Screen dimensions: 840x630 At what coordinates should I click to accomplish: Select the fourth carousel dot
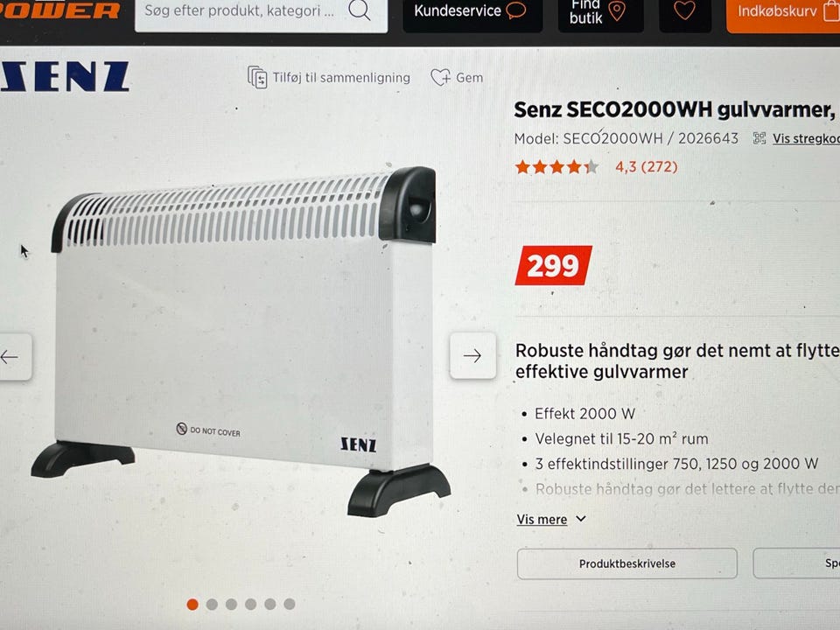coord(251,605)
